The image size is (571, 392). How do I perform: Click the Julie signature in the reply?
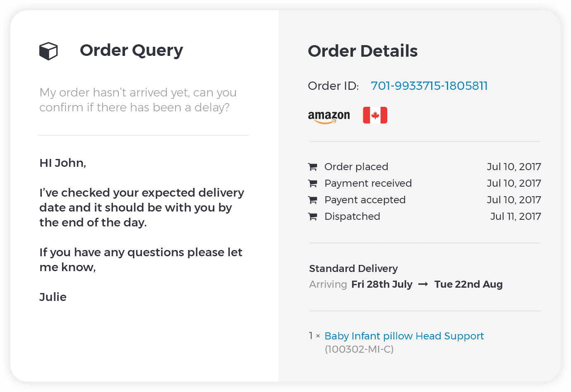53,297
